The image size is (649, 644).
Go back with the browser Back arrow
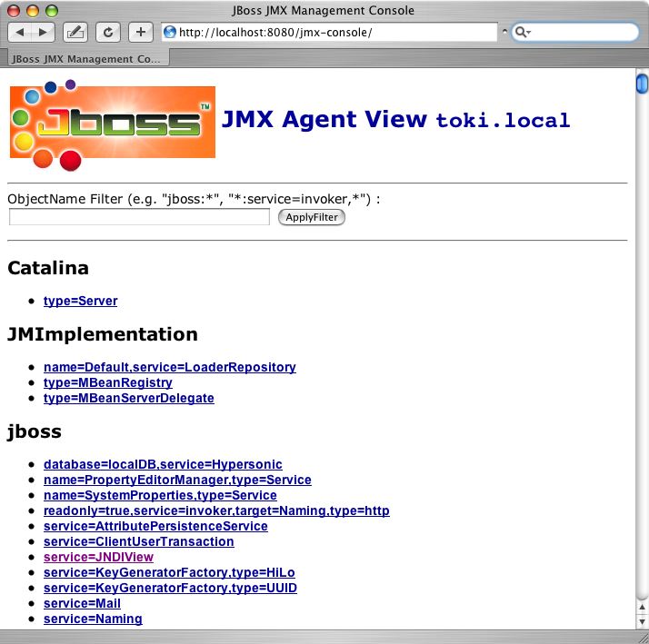pyautogui.click(x=19, y=33)
